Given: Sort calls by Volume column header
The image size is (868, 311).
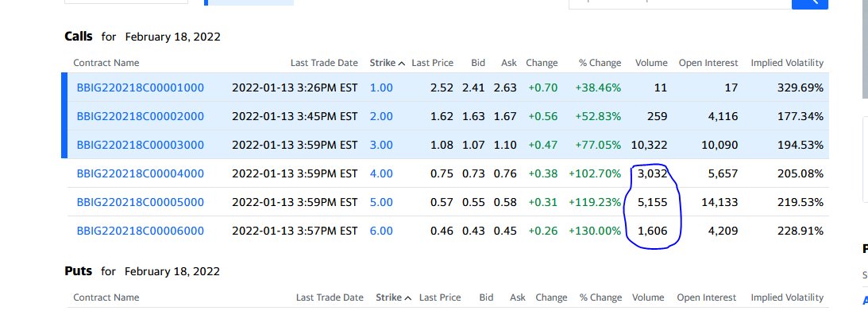Looking at the screenshot, I should tap(651, 63).
